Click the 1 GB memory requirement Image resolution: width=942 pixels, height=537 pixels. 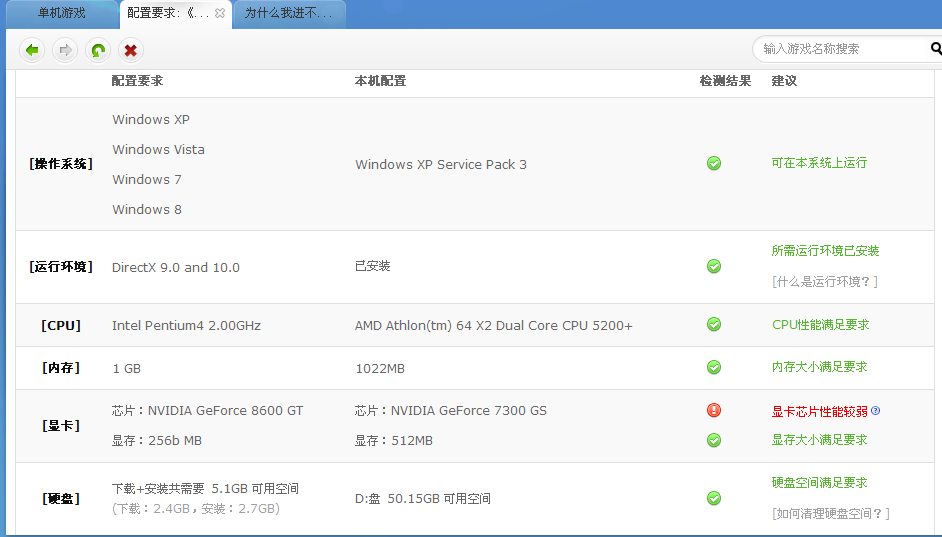click(x=127, y=368)
